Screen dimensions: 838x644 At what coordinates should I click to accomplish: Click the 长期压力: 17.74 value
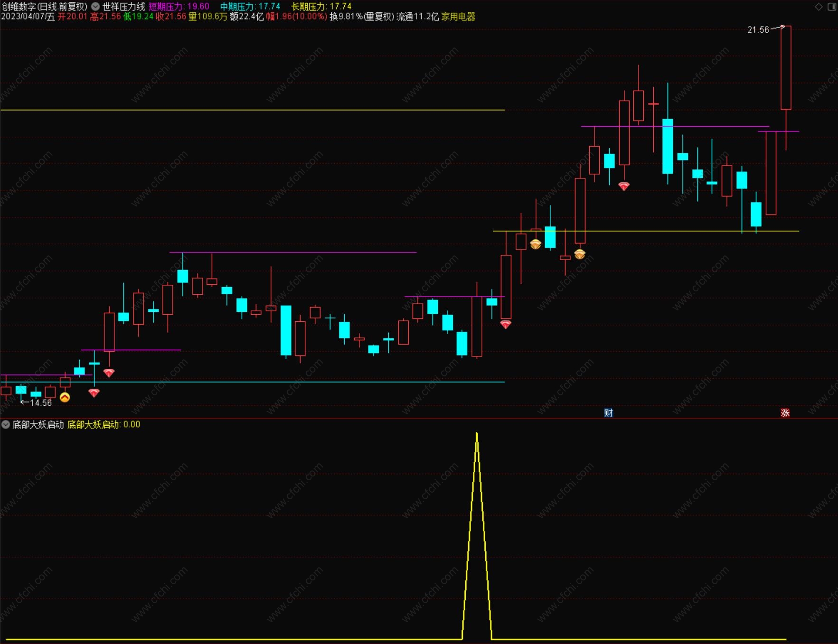(x=321, y=7)
